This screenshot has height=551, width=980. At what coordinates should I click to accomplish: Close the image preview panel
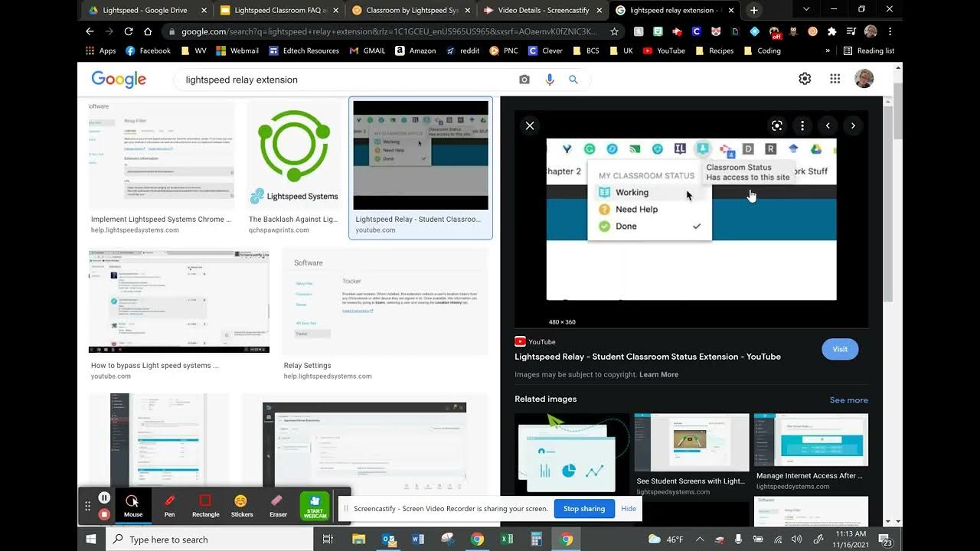point(530,126)
